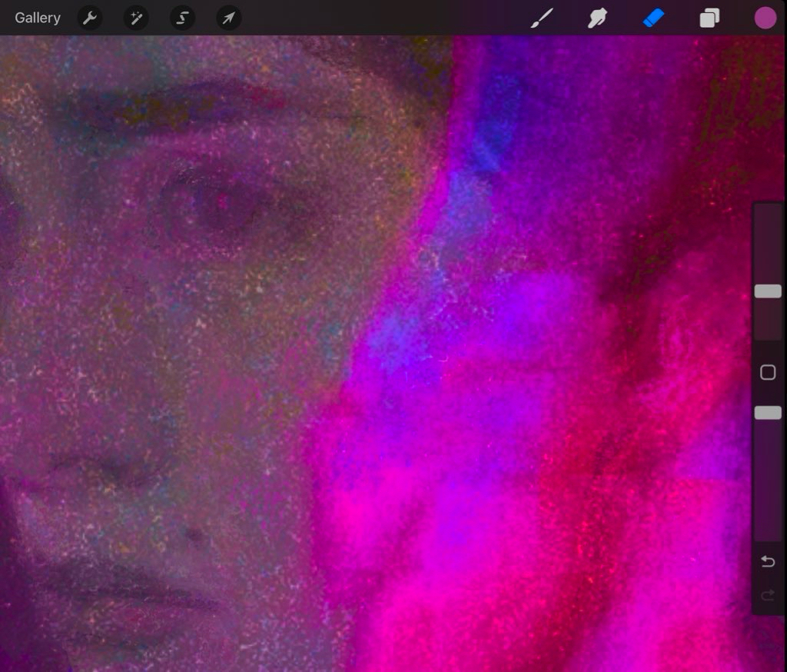Image resolution: width=787 pixels, height=672 pixels.
Task: Open the Actions wrench menu
Action: tap(90, 18)
